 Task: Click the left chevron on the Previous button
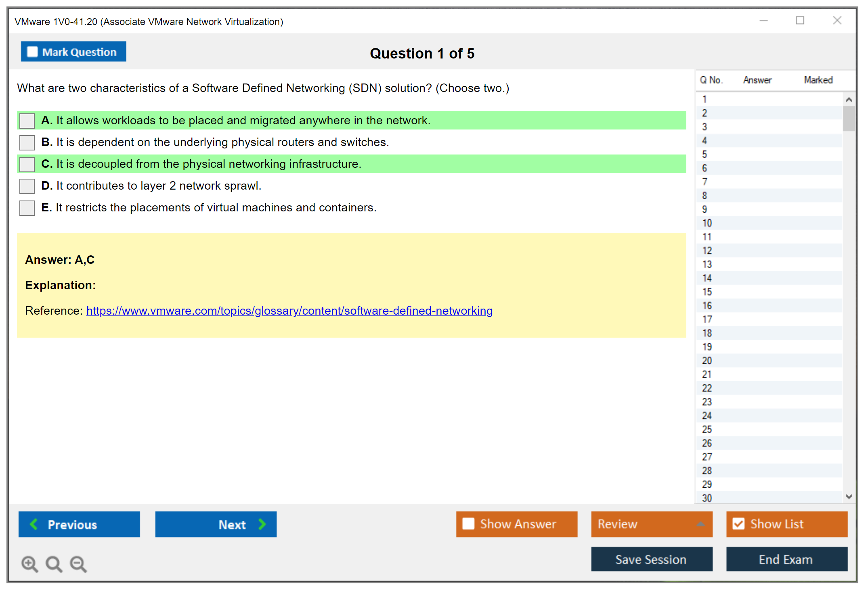[x=34, y=524]
